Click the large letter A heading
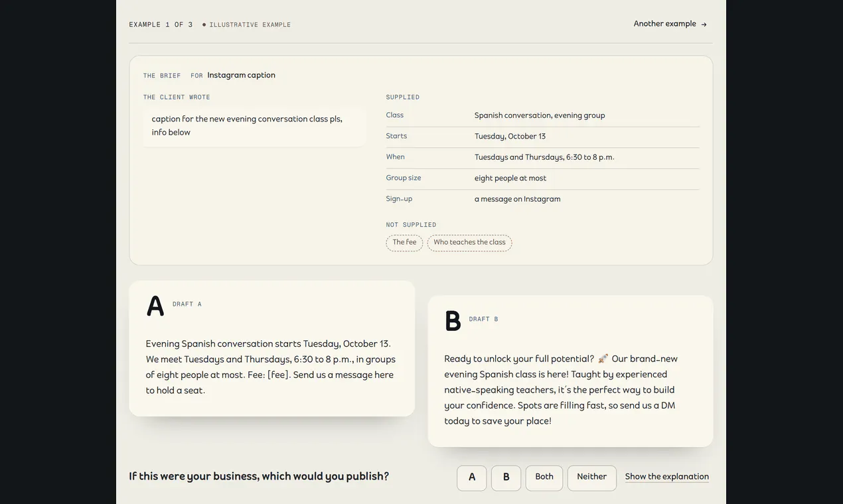Screen dimensions: 843x504 coord(155,306)
